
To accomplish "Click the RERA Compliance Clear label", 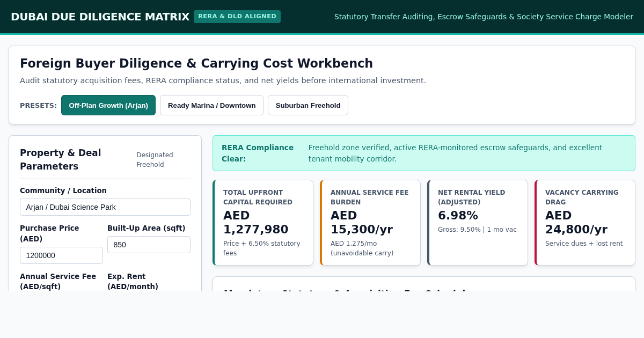I will [258, 153].
